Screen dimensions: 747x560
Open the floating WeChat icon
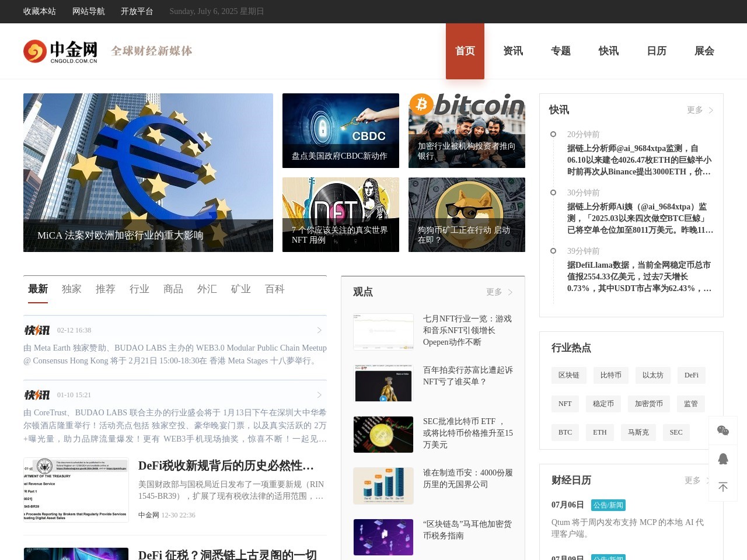click(723, 430)
